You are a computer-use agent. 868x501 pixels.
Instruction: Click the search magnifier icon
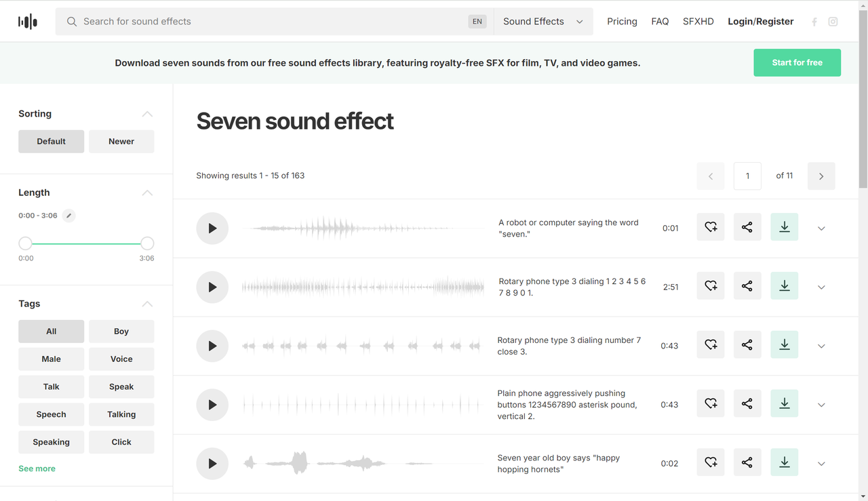click(x=71, y=21)
